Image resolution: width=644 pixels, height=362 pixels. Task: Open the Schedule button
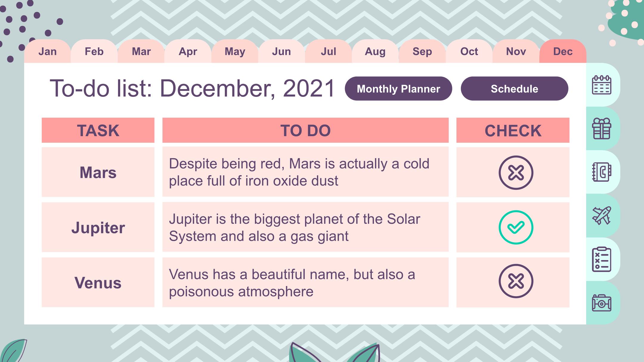514,88
